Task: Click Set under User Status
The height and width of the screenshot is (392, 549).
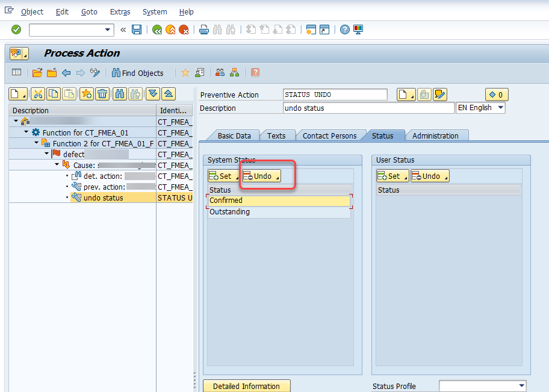Action: tap(392, 176)
